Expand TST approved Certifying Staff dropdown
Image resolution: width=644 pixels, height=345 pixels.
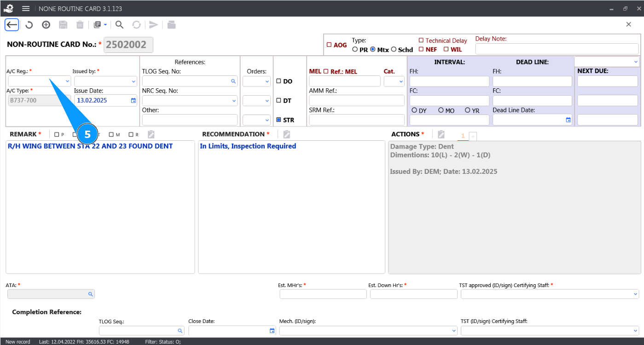pyautogui.click(x=635, y=294)
